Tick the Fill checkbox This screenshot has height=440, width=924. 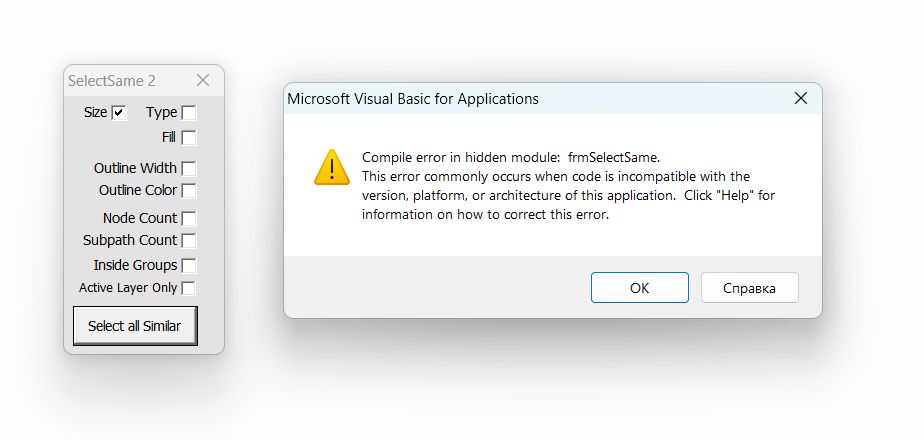coord(189,137)
